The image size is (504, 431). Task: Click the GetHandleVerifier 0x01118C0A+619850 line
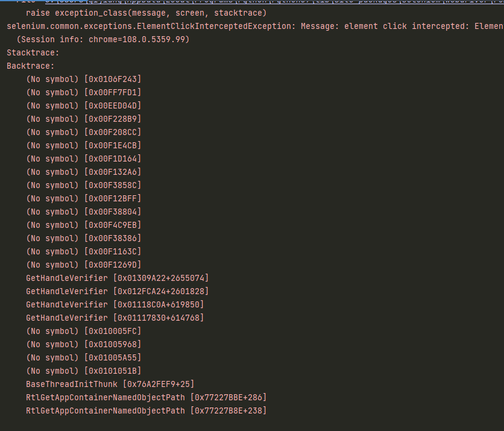coord(115,304)
